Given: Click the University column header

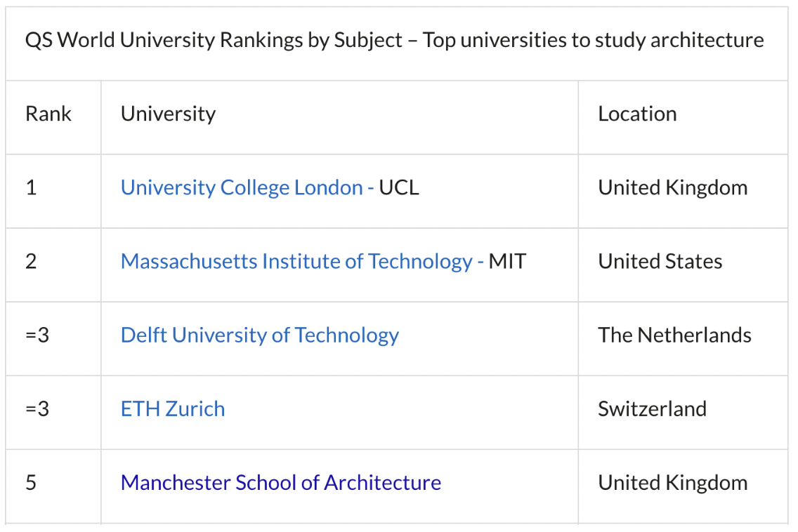Looking at the screenshot, I should tap(168, 114).
